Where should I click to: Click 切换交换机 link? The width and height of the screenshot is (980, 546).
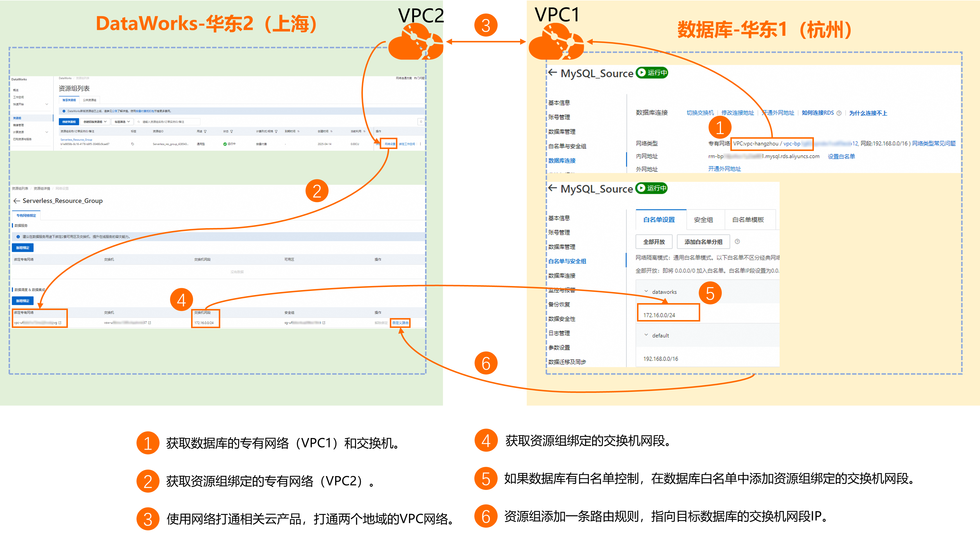point(700,113)
